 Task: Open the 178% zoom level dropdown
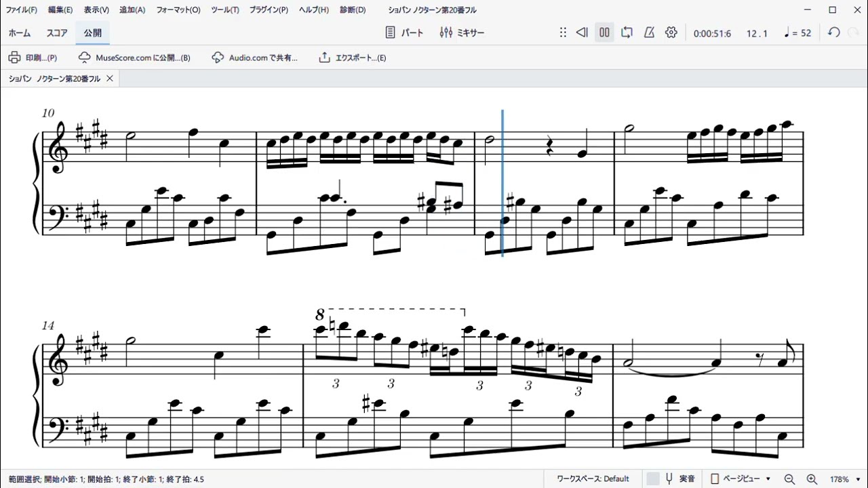(x=845, y=479)
